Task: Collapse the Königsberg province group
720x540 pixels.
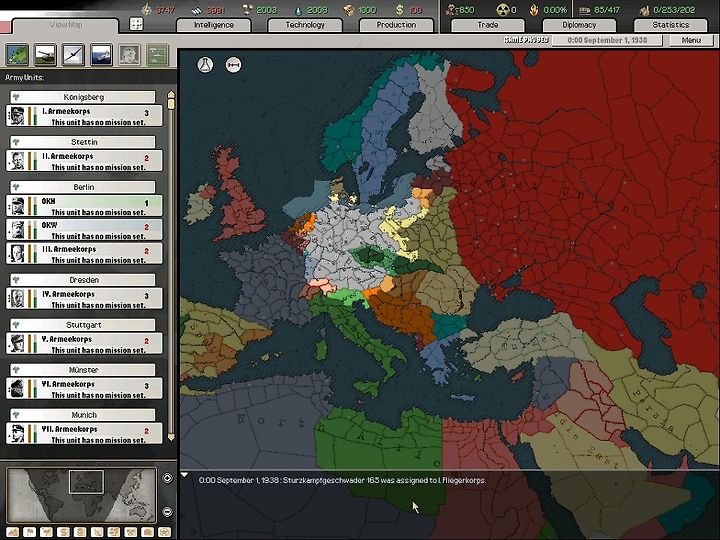Action: pos(16,97)
